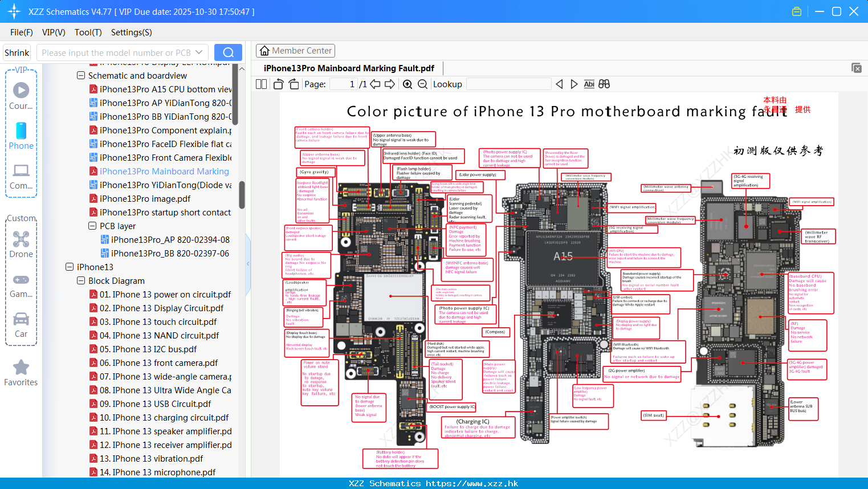Zoom out of the PDF
868x489 pixels.
coord(422,84)
